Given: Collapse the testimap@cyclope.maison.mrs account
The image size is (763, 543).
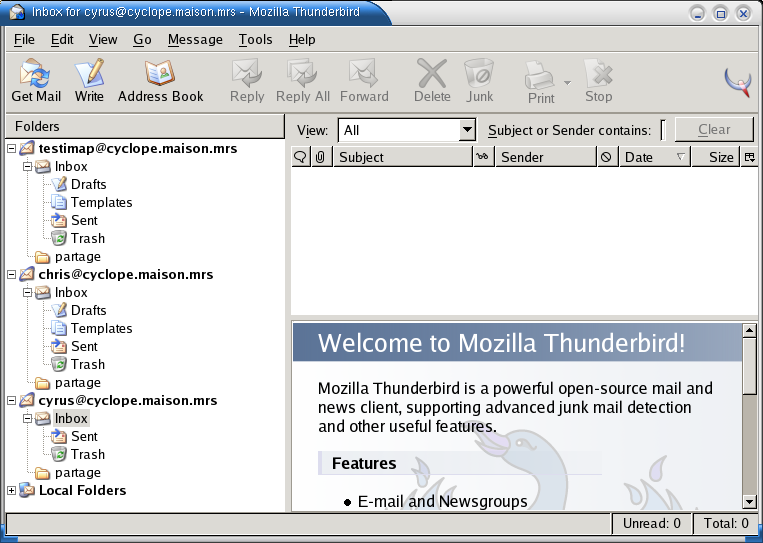Looking at the screenshot, I should point(12,149).
